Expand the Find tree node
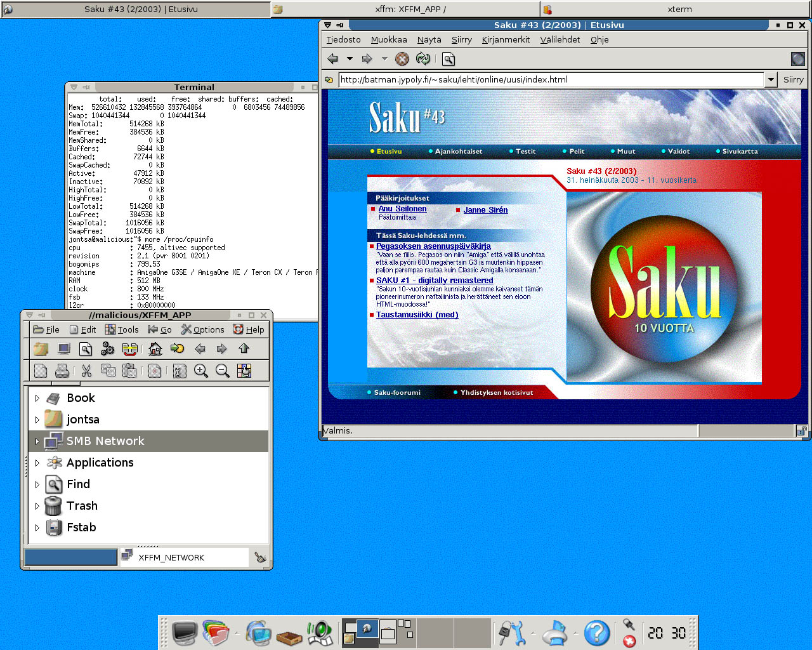Screen dimensions: 812x650 point(37,485)
